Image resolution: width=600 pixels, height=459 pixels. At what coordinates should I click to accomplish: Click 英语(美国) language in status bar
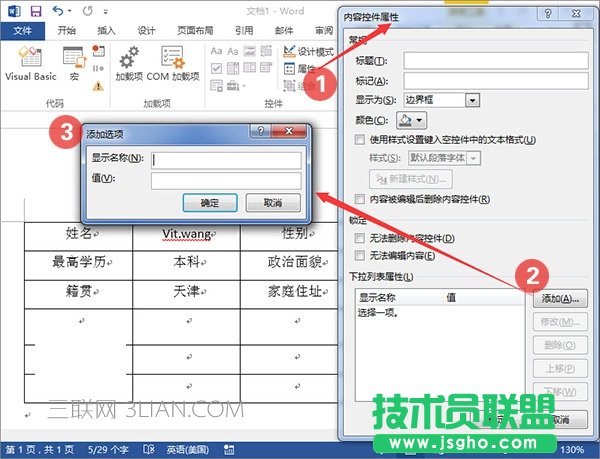(x=188, y=449)
